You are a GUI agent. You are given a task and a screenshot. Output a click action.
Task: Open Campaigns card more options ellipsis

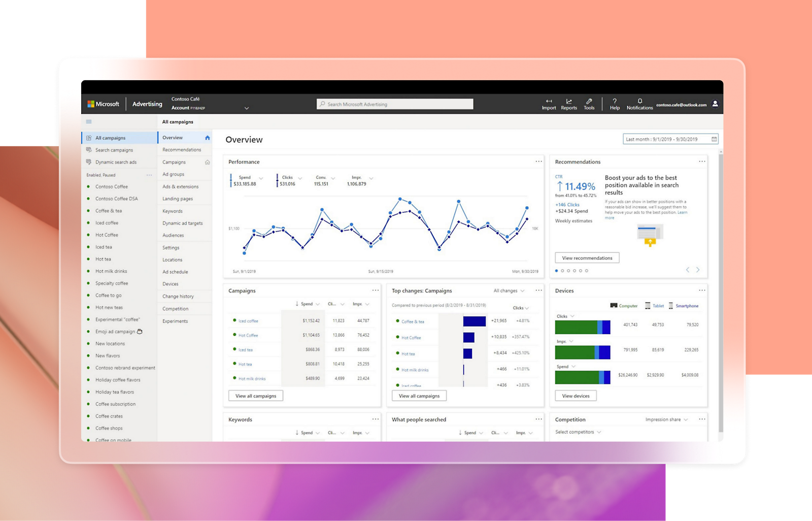click(375, 290)
